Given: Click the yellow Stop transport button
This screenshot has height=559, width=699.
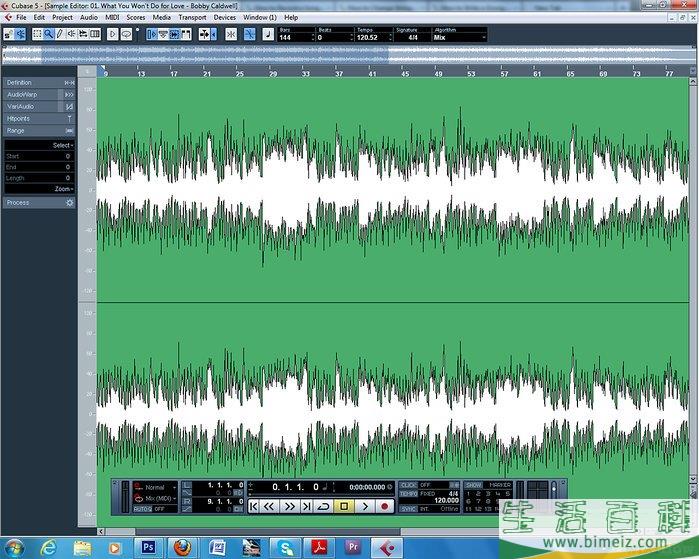Looking at the screenshot, I should (344, 506).
